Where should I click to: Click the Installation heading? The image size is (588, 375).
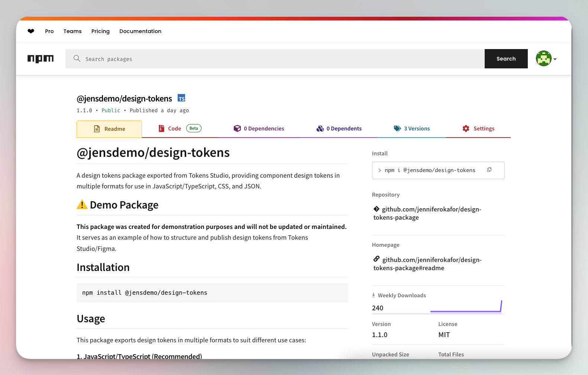coord(103,268)
